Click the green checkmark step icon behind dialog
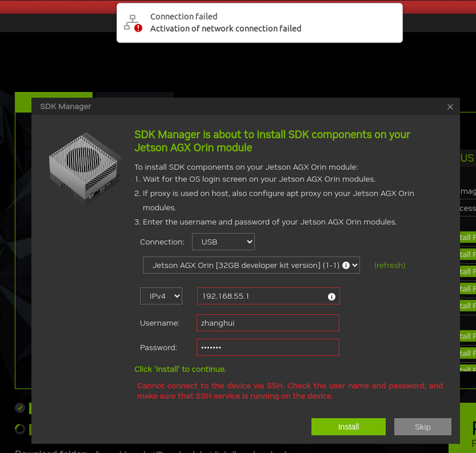Image resolution: width=476 pixels, height=453 pixels. click(x=20, y=408)
